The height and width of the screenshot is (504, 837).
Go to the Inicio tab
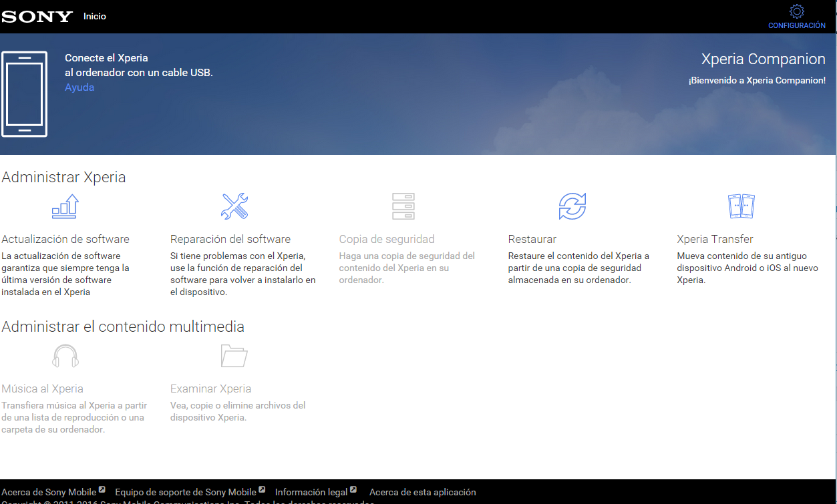coord(95,17)
